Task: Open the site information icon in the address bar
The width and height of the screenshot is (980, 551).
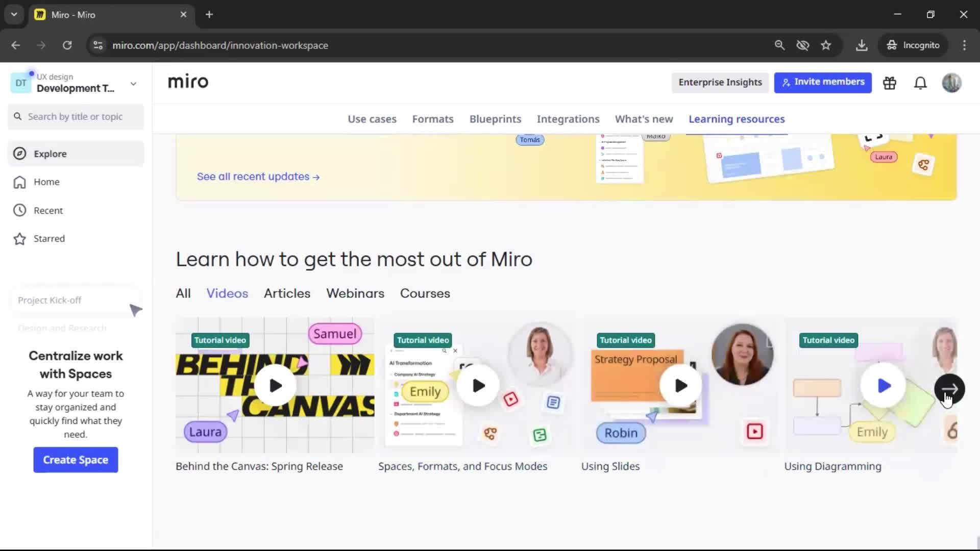Action: coord(98,45)
